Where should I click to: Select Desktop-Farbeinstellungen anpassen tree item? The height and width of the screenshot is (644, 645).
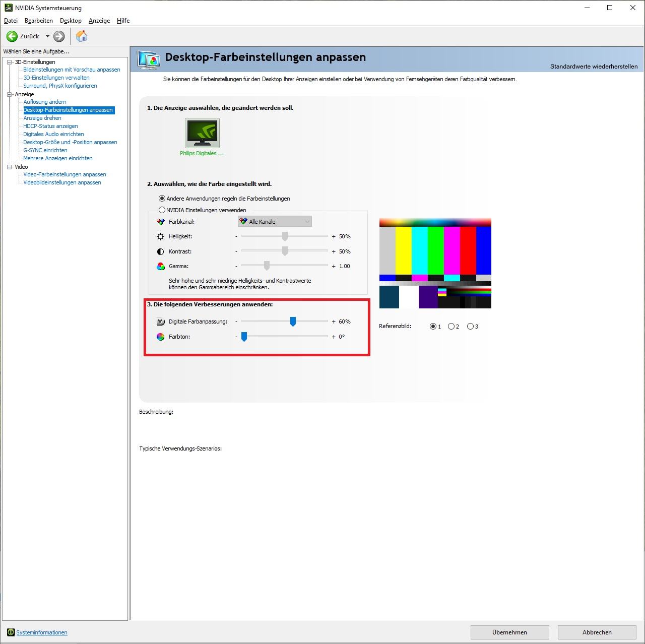point(69,110)
